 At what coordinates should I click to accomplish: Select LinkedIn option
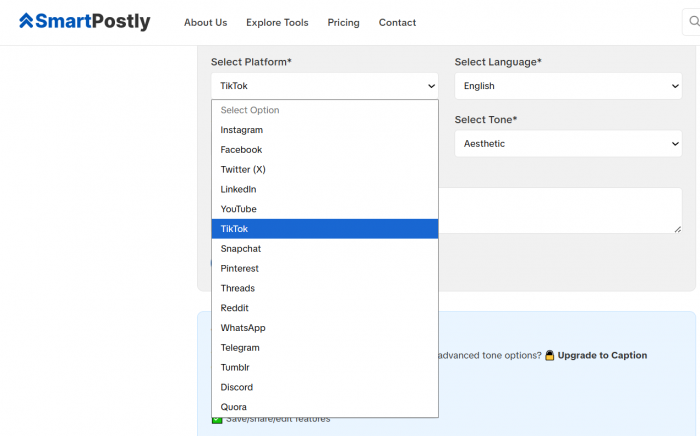pyautogui.click(x=325, y=189)
